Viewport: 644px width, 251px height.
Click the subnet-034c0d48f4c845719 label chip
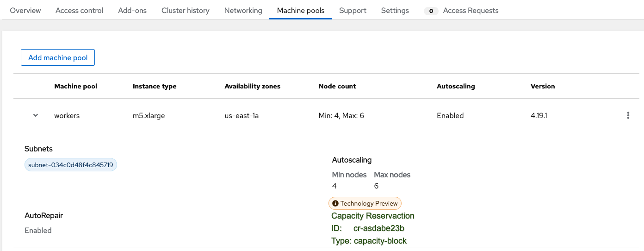coord(71,165)
